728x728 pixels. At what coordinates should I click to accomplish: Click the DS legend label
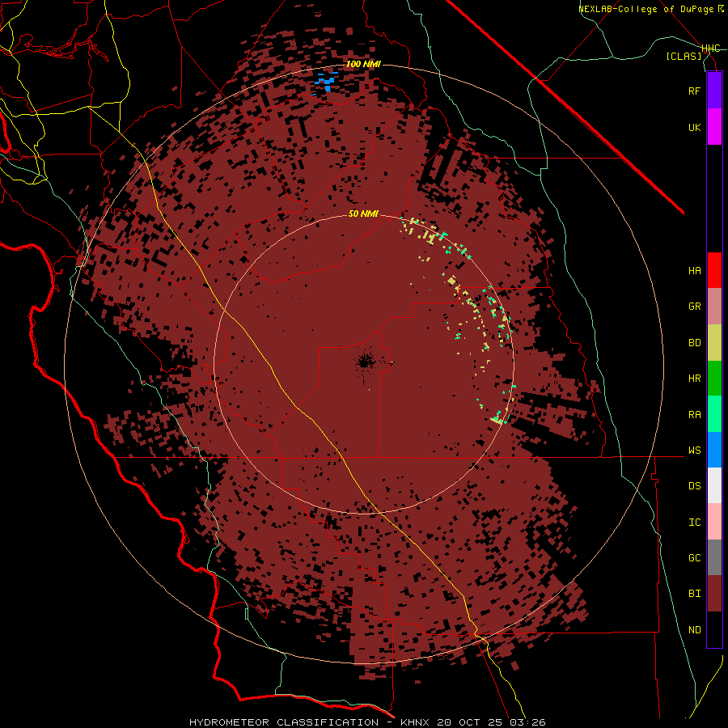click(695, 485)
